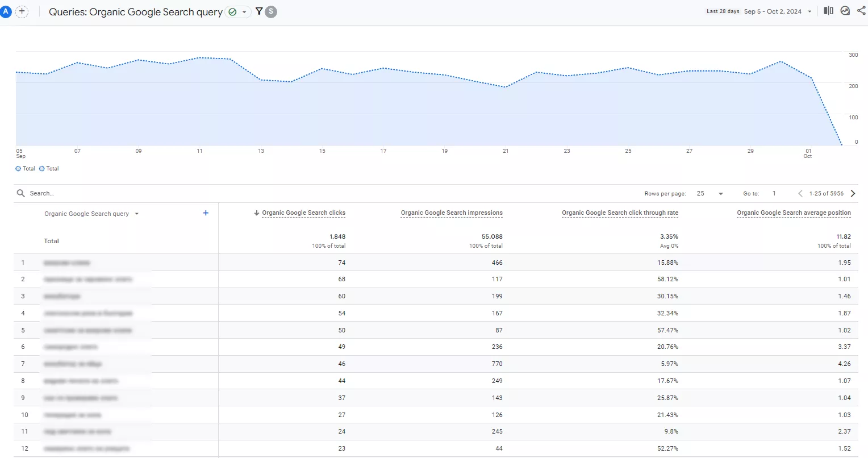Add a new comparison with plus icon
This screenshot has width=868, height=458.
(22, 11)
